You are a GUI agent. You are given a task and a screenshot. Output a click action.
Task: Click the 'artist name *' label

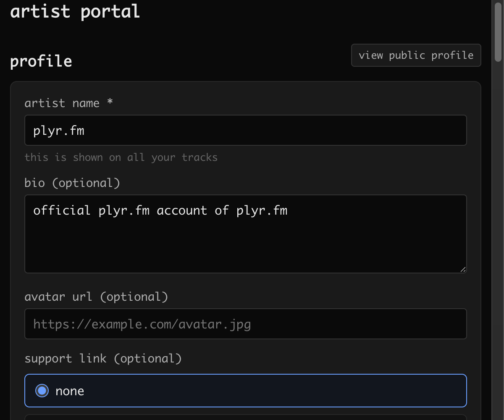coord(68,103)
